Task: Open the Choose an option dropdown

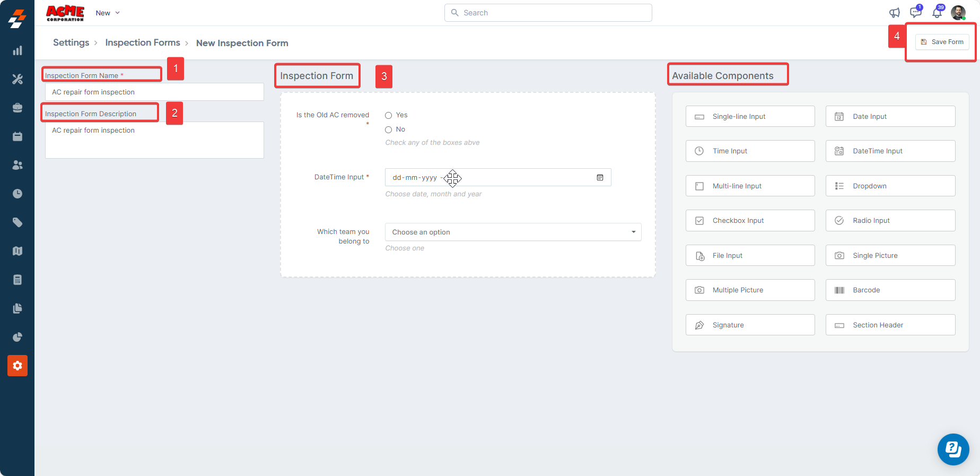Action: pos(513,232)
